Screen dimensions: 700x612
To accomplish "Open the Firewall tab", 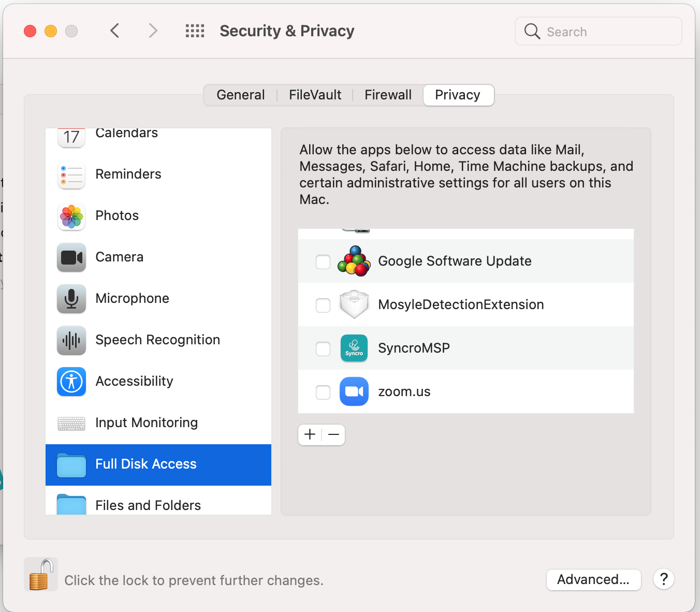I will [388, 95].
